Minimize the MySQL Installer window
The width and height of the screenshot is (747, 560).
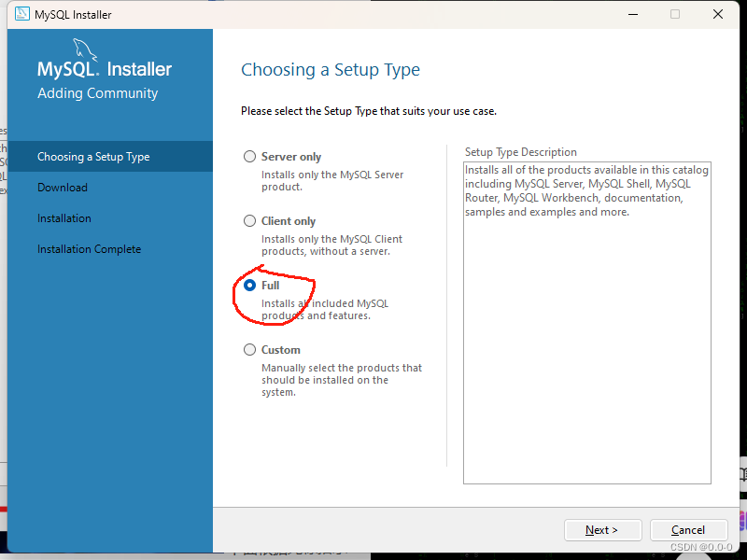coord(633,14)
